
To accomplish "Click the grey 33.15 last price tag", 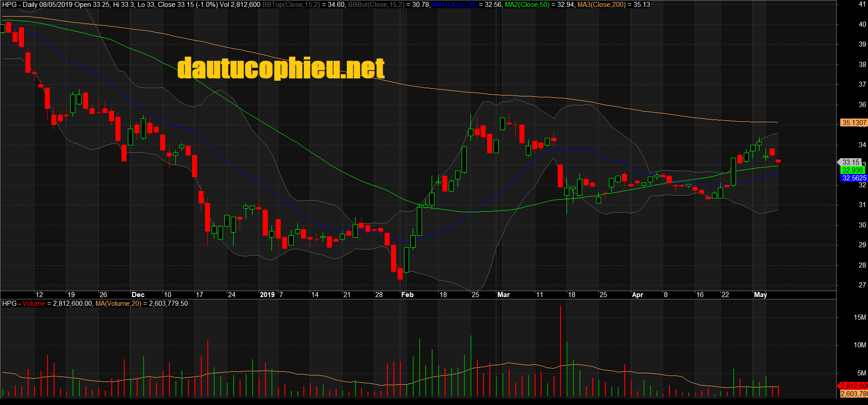I will 850,162.
